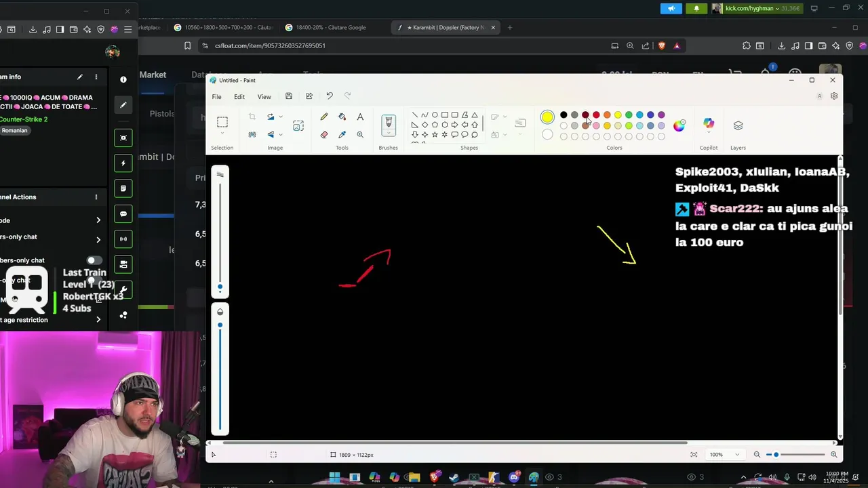
Task: Open Steam from the taskbar
Action: click(x=454, y=478)
